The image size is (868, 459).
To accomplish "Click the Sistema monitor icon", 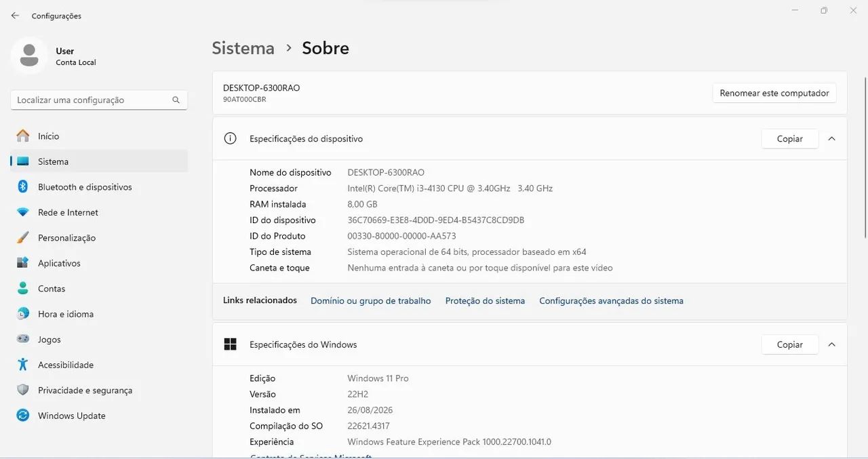I will pos(23,161).
